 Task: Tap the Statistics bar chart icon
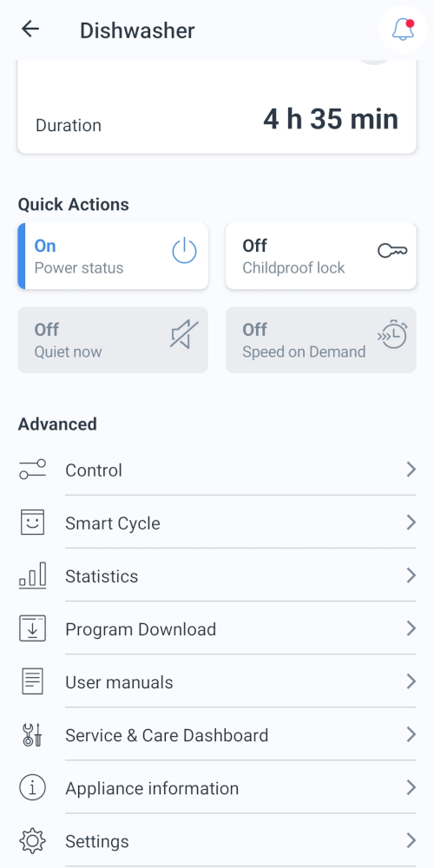click(33, 575)
